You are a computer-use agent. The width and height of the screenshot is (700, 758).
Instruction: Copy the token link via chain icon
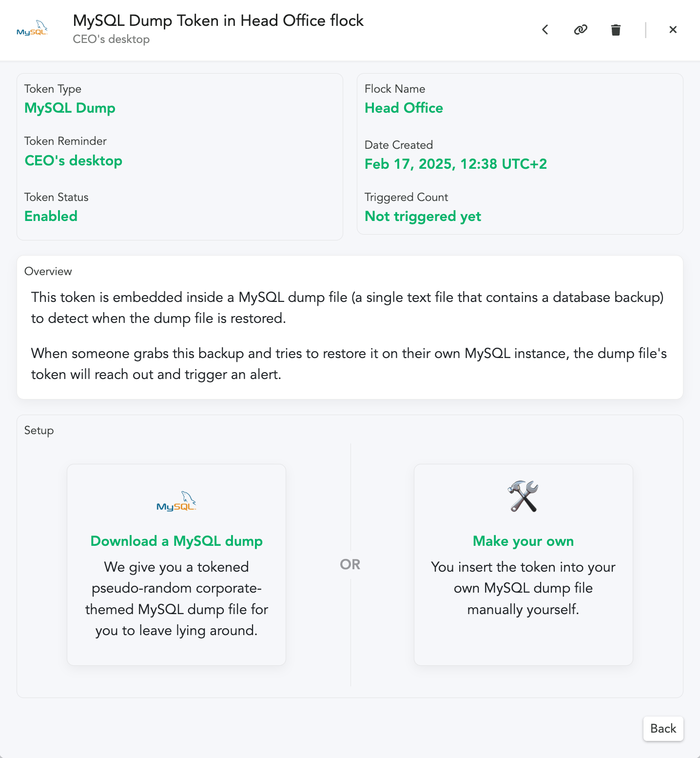coord(581,30)
